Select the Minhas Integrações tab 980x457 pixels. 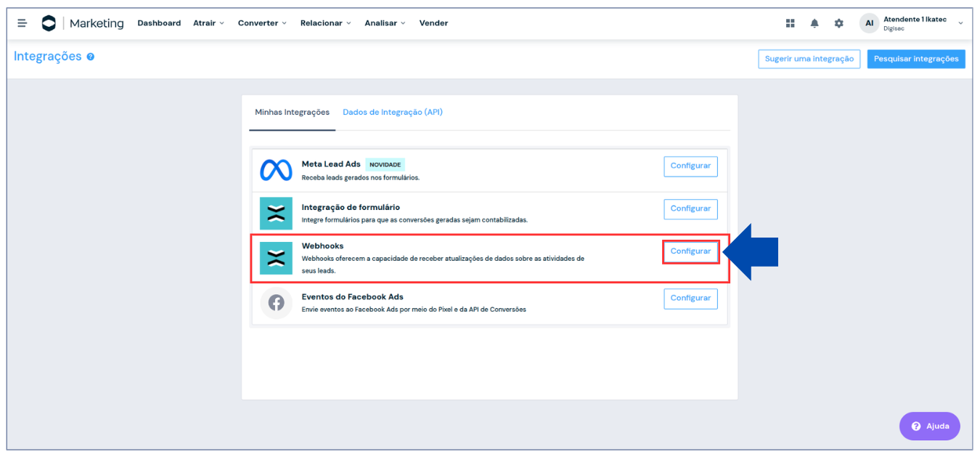click(292, 113)
